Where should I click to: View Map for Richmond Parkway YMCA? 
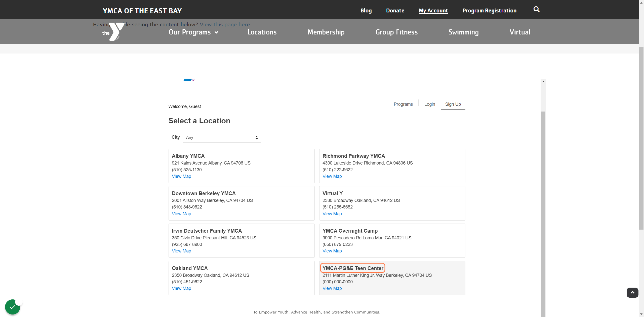[332, 176]
